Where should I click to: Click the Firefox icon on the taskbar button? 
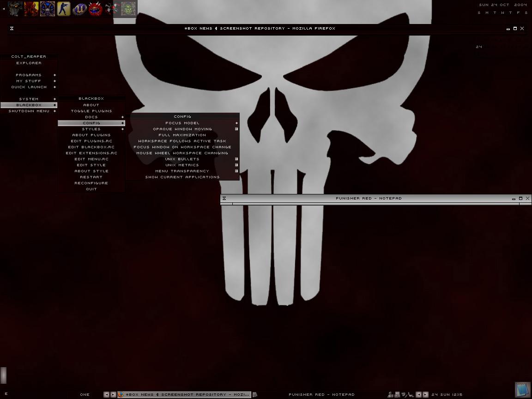pos(121,394)
